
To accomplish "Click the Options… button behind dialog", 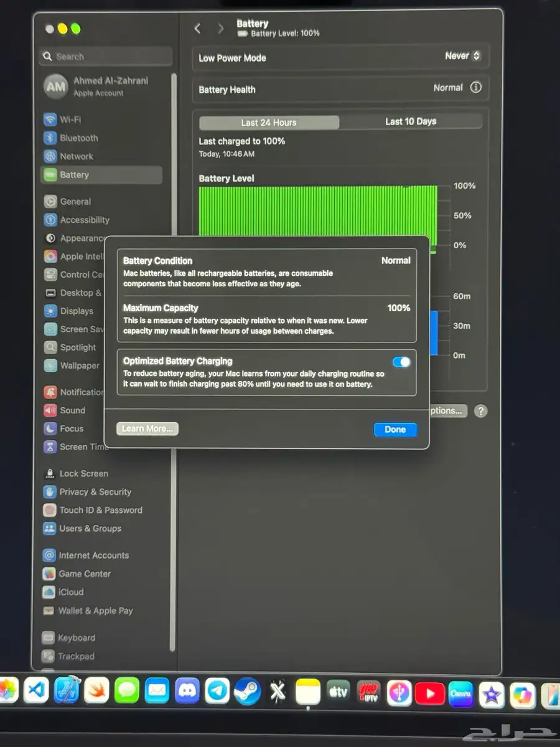I will [x=448, y=411].
